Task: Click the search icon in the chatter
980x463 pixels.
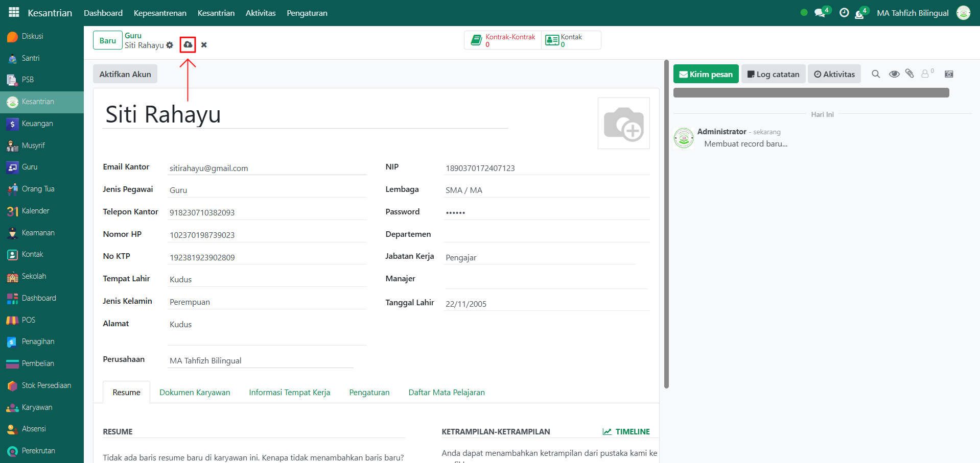Action: coord(876,74)
